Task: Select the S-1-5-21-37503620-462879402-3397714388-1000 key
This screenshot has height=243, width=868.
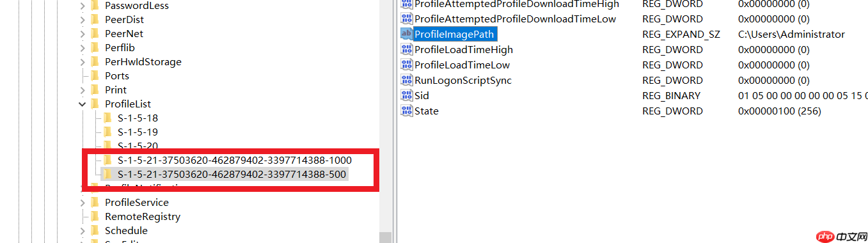Action: (x=235, y=160)
